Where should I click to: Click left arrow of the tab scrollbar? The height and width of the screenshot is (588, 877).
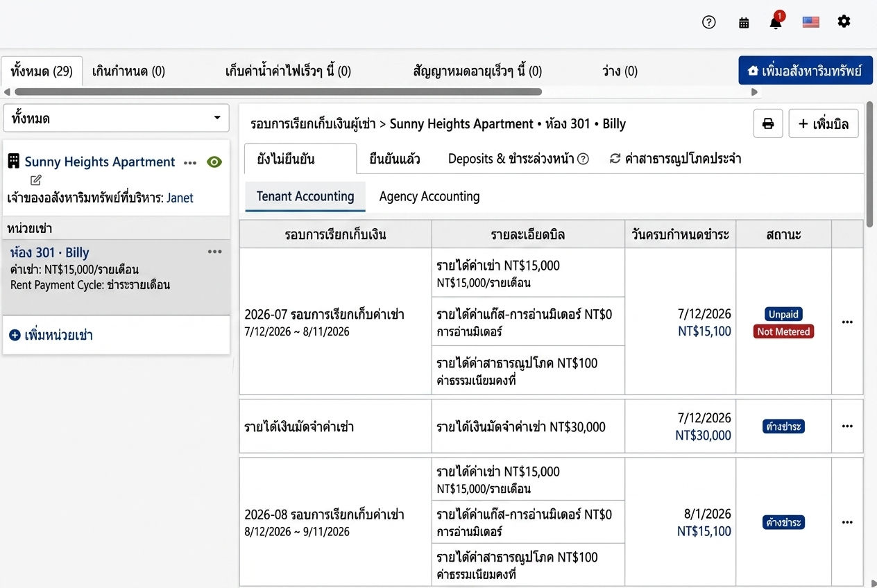coord(6,92)
